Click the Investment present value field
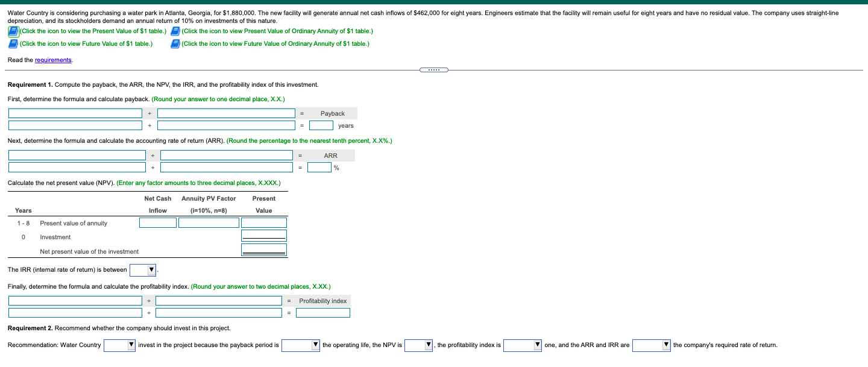 coord(264,236)
